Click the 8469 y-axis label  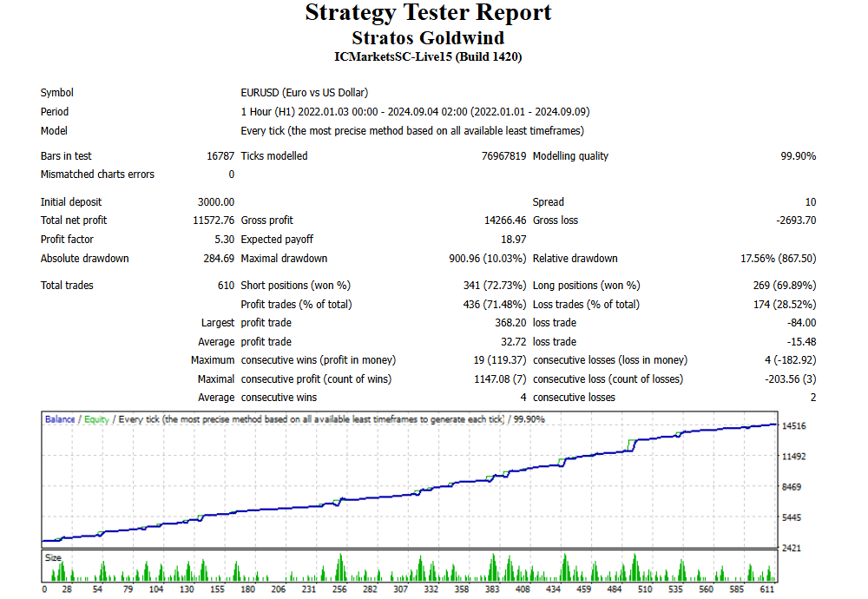click(792, 487)
